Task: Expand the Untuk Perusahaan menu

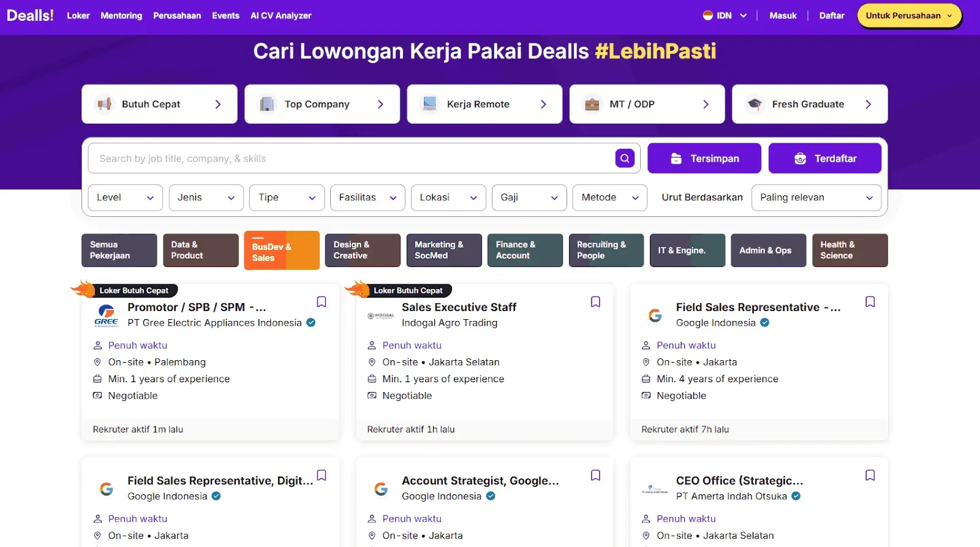Action: [909, 15]
